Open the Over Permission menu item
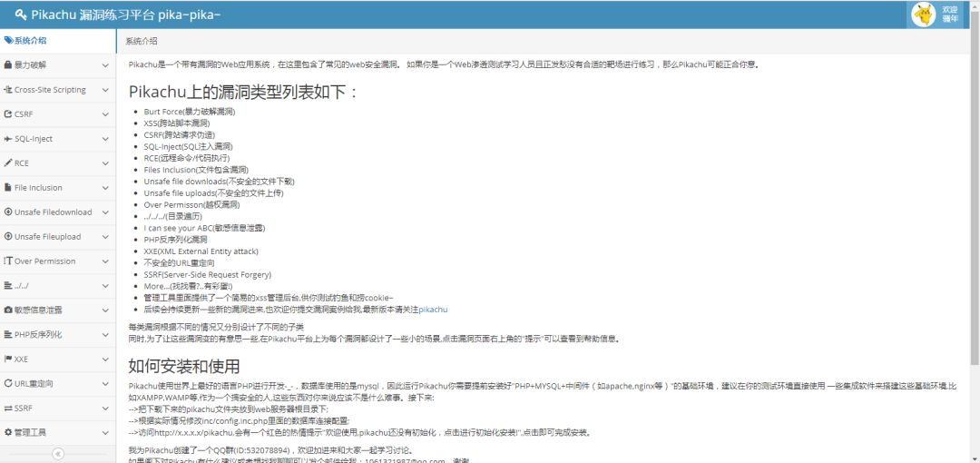The image size is (980, 463). pyautogui.click(x=57, y=261)
